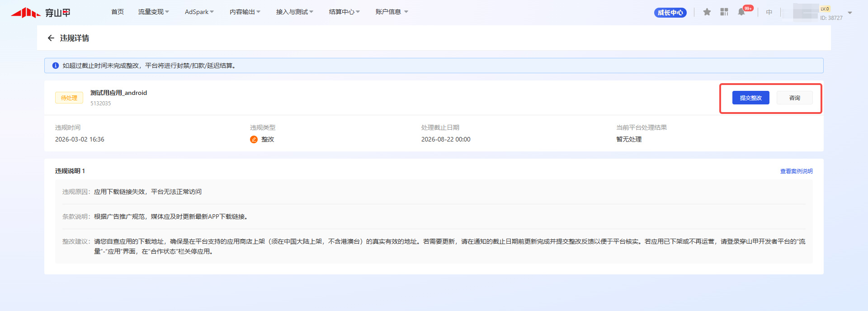Click the blue 提交整改 button

750,98
